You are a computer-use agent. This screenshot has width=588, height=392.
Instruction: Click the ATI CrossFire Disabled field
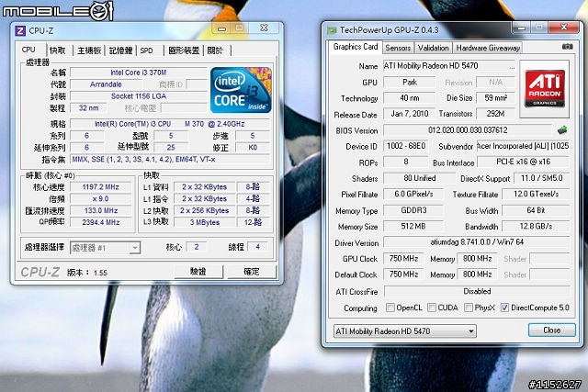tap(477, 291)
